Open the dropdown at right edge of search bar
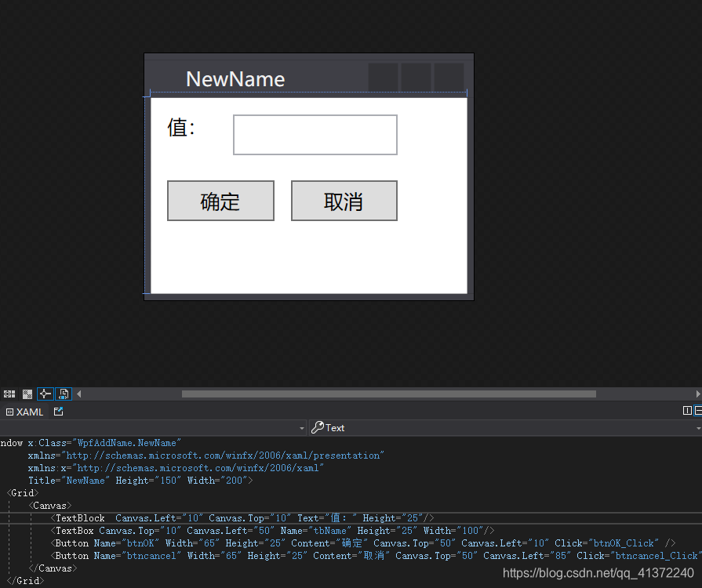This screenshot has height=588, width=702. pyautogui.click(x=698, y=427)
